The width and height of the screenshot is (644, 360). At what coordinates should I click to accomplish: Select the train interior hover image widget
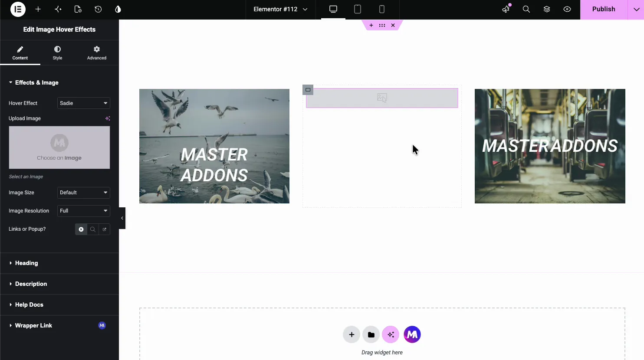click(x=550, y=146)
